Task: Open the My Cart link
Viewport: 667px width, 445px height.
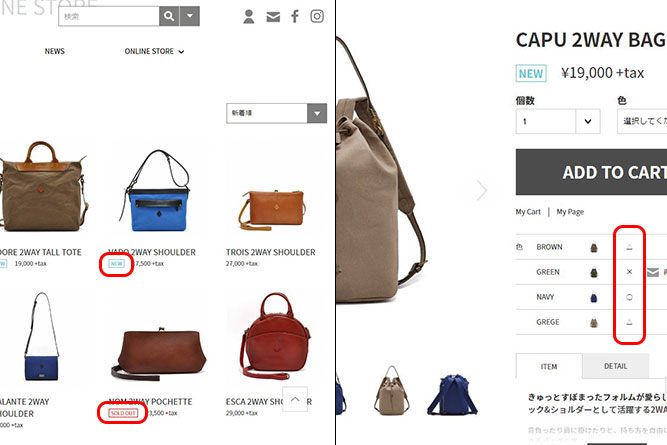Action: point(528,212)
